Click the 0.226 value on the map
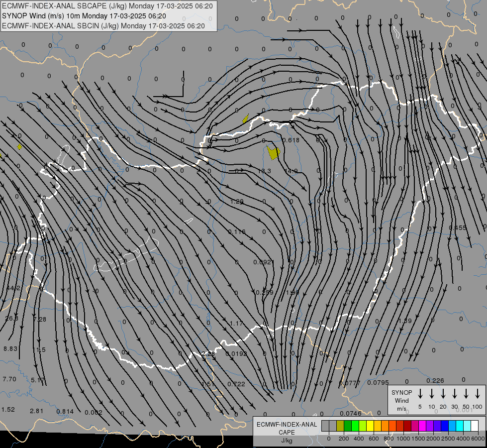The image size is (487, 448). (435, 380)
